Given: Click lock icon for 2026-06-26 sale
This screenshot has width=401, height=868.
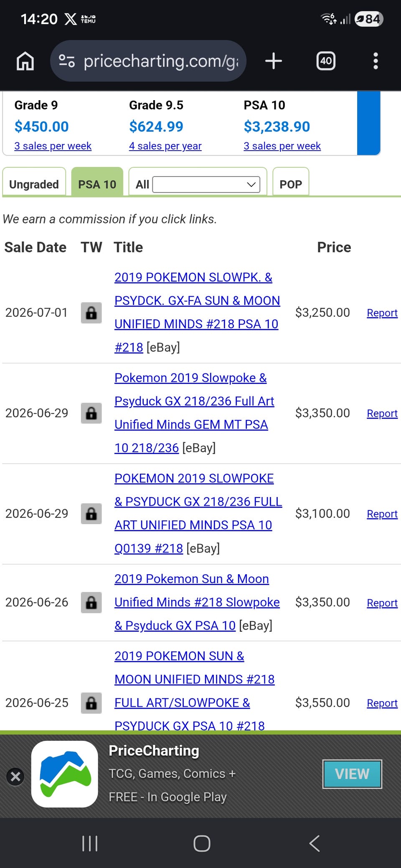Looking at the screenshot, I should (91, 602).
